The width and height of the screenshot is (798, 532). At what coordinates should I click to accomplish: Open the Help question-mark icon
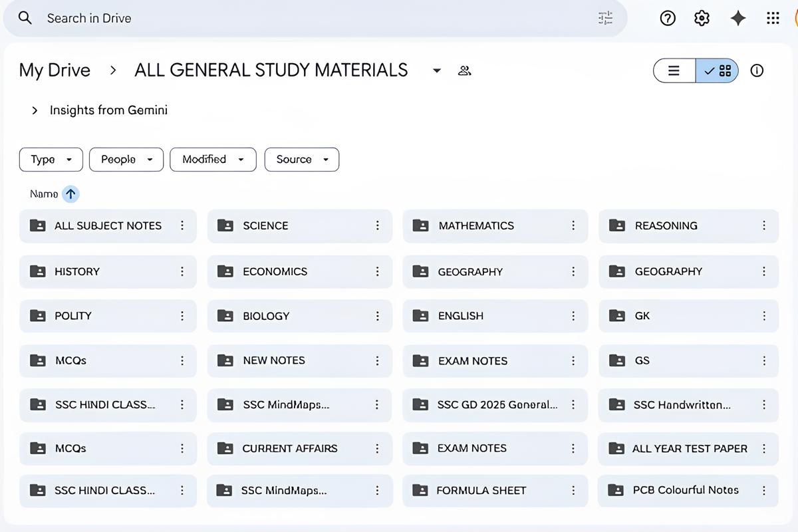(x=668, y=18)
